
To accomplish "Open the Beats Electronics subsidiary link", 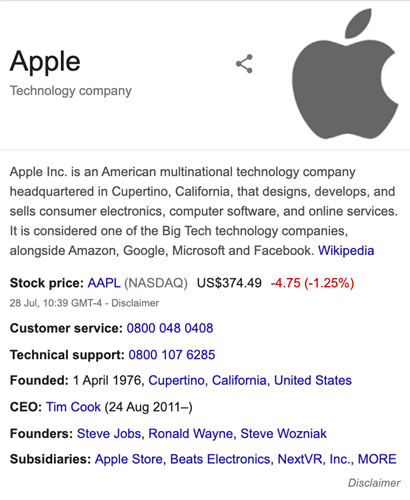I will [220, 459].
